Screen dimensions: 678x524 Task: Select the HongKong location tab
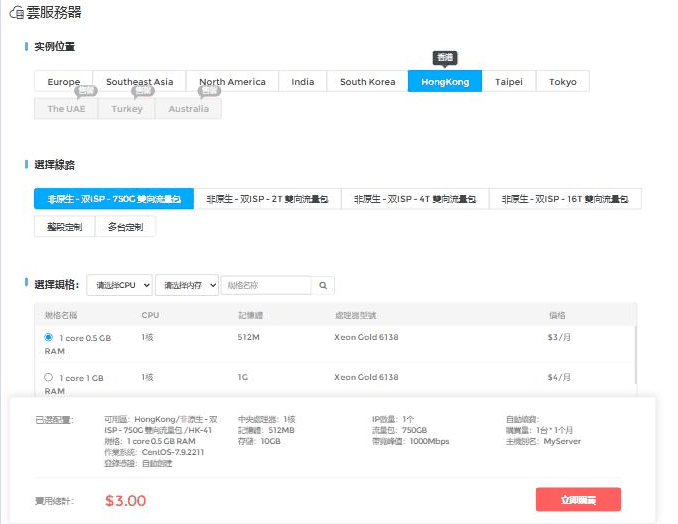[445, 81]
